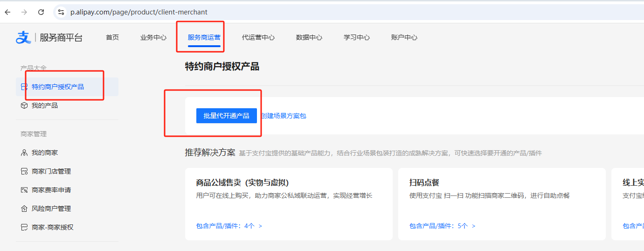The width and height of the screenshot is (644, 251).
Task: Open the 首页 tab
Action: pyautogui.click(x=112, y=37)
